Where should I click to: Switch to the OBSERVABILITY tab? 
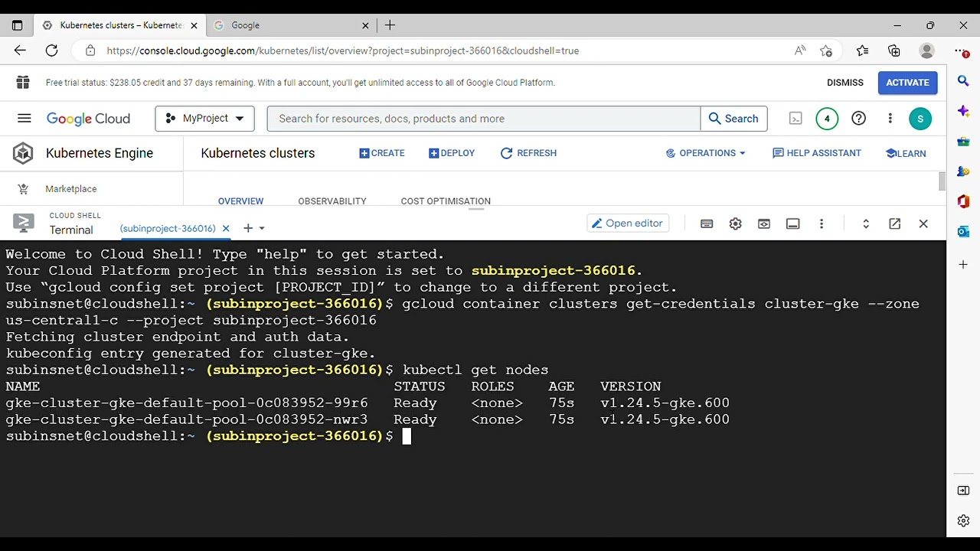coord(332,201)
